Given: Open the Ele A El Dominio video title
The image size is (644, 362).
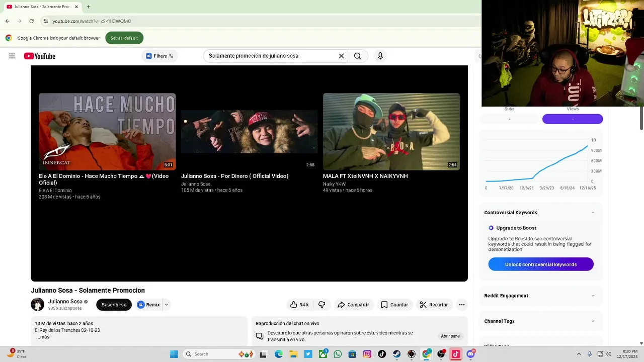Looking at the screenshot, I should (104, 179).
